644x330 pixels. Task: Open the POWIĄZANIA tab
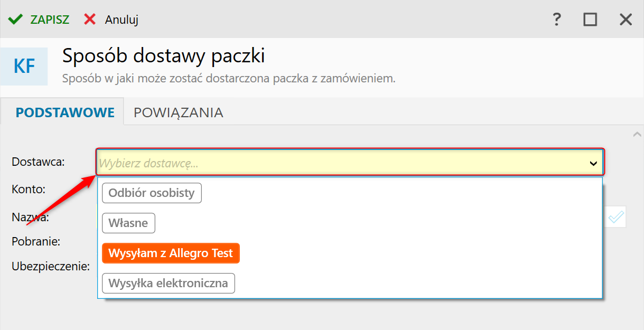tap(178, 112)
